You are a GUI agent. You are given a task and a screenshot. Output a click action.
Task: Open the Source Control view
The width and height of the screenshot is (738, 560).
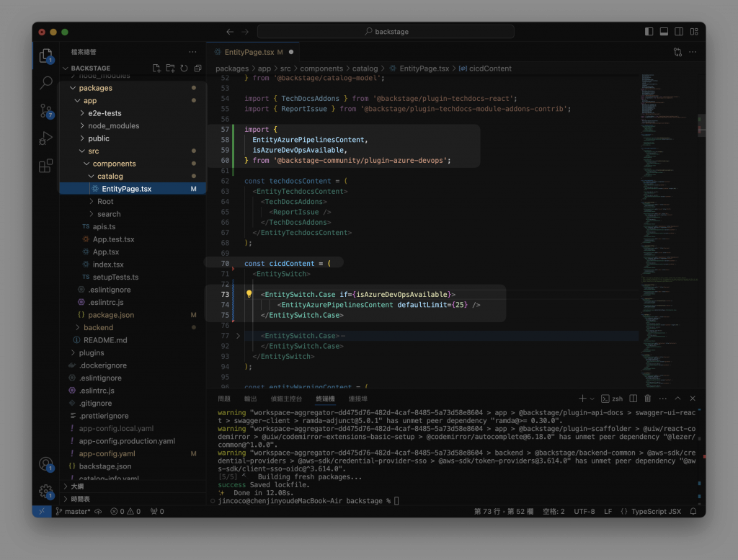[45, 111]
